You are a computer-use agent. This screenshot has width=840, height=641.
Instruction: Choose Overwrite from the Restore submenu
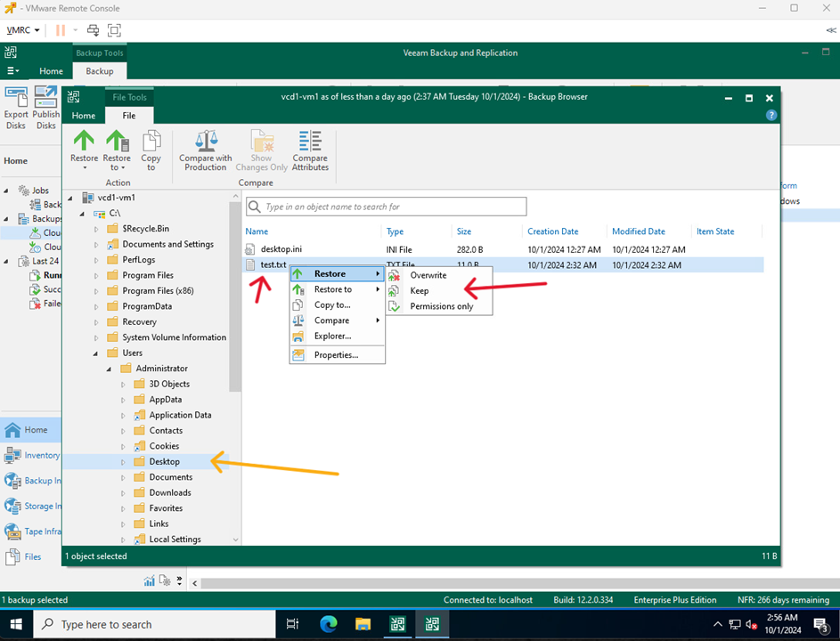pos(428,275)
